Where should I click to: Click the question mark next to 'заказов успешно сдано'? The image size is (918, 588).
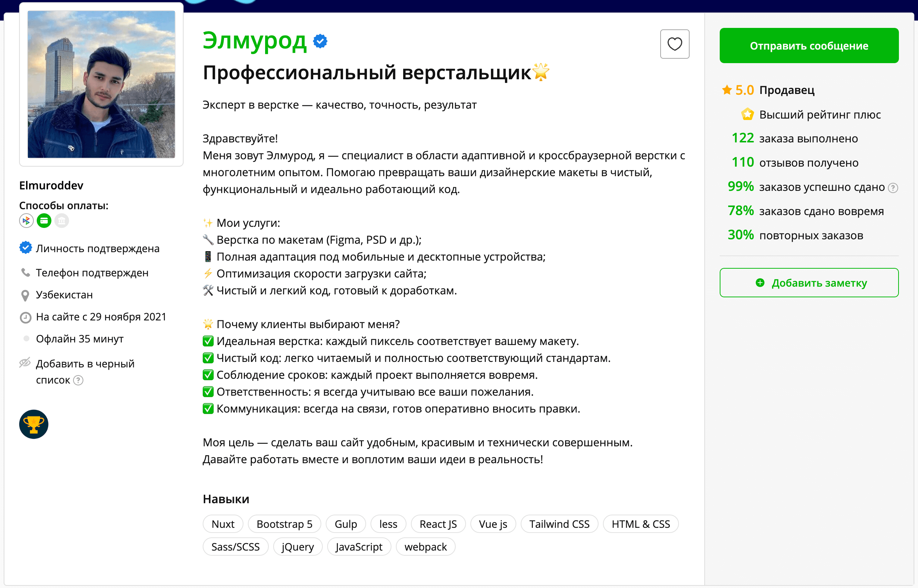tap(893, 188)
